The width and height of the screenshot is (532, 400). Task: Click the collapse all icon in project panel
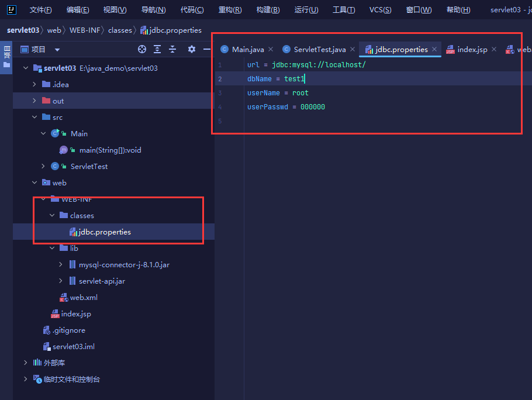pos(172,49)
